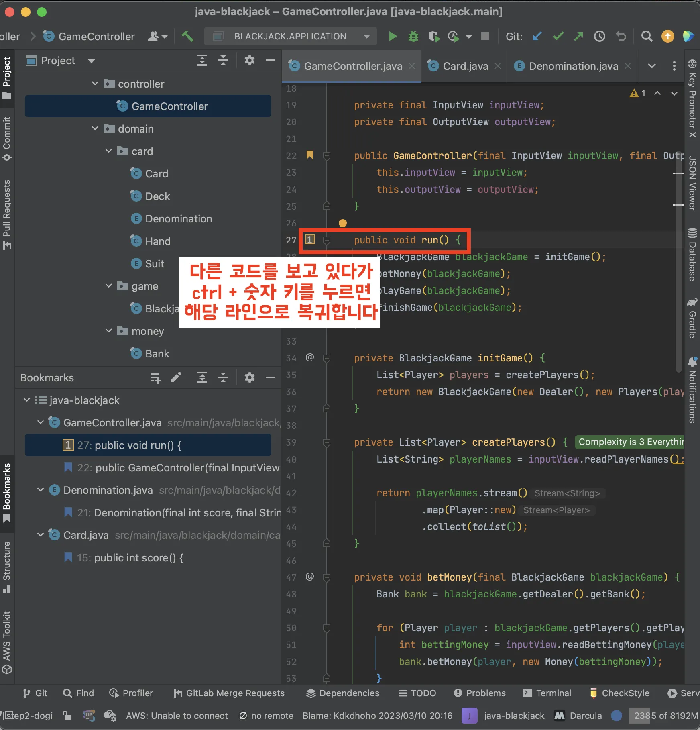Toggle code folding for the run() method
This screenshot has height=730, width=700.
pyautogui.click(x=327, y=240)
